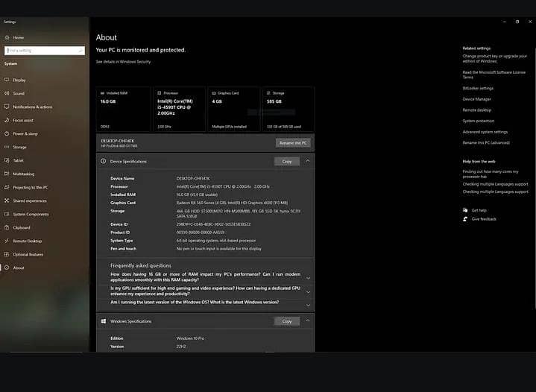Click the Optional features icon
Image resolution: width=536 pixels, height=392 pixels.
coord(7,254)
